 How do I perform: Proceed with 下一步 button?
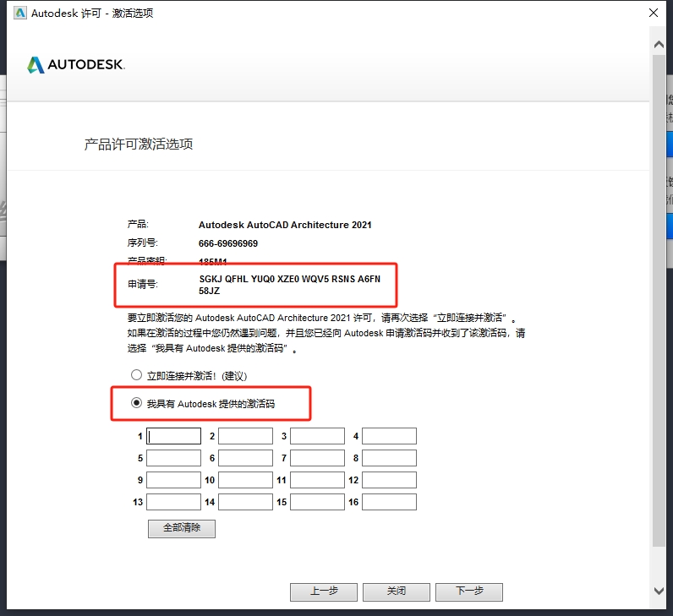pos(469,592)
